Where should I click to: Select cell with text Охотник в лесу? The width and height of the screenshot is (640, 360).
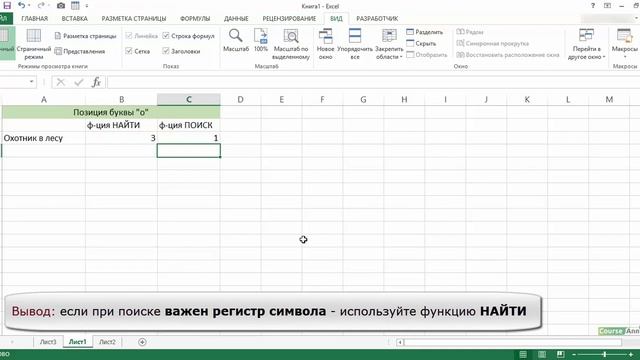pos(44,138)
